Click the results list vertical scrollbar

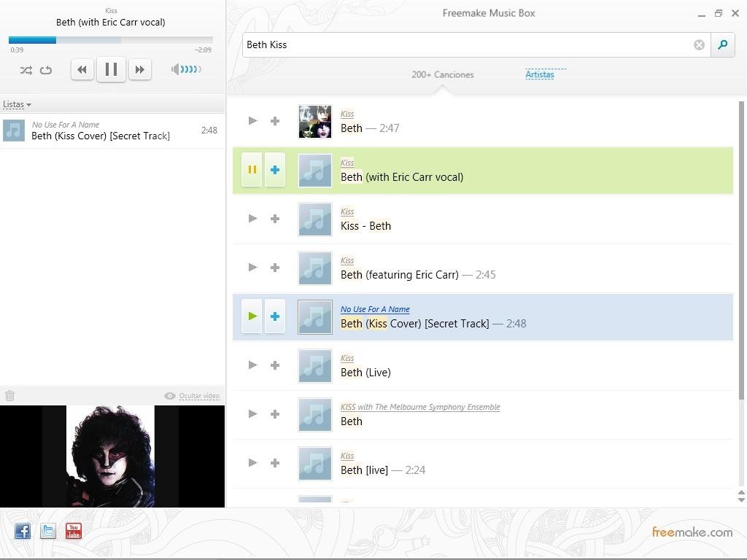tap(741, 251)
